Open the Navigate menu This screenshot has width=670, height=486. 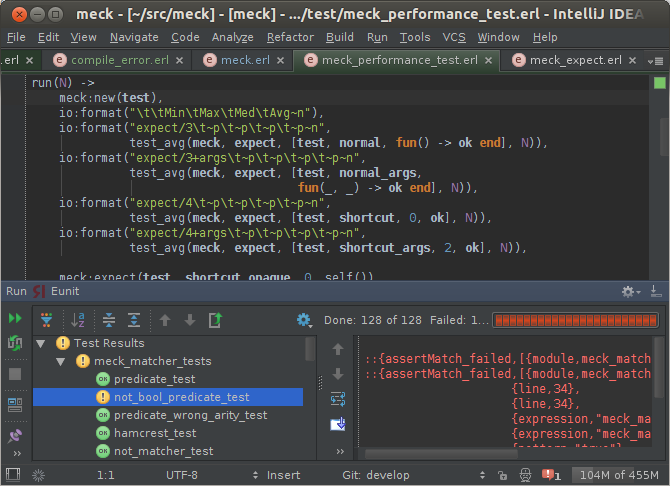click(x=134, y=38)
